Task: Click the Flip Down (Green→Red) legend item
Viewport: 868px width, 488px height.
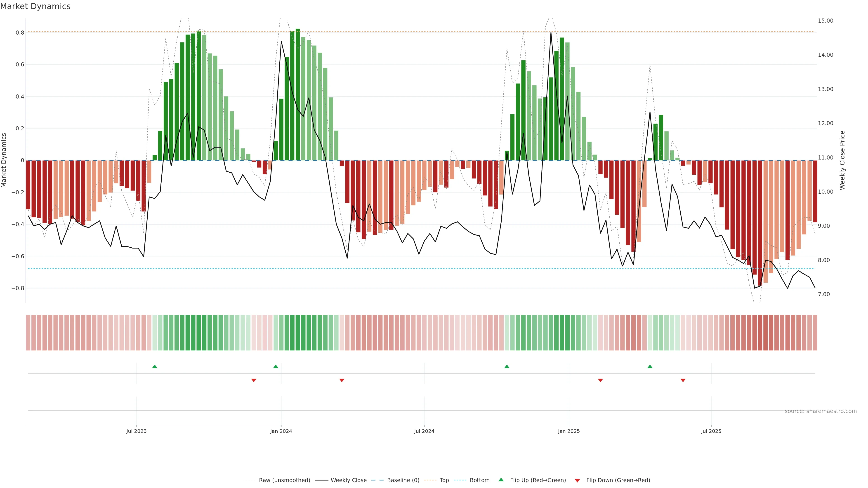Action: click(618, 480)
